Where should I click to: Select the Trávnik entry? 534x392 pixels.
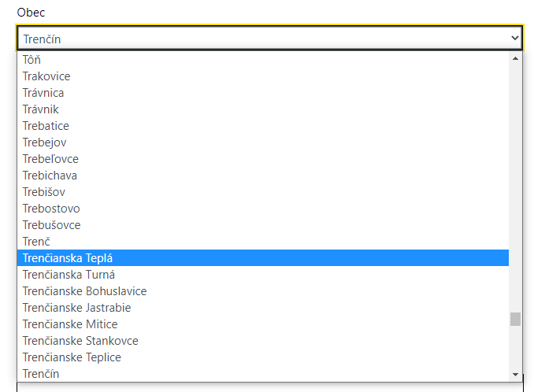coord(263,109)
